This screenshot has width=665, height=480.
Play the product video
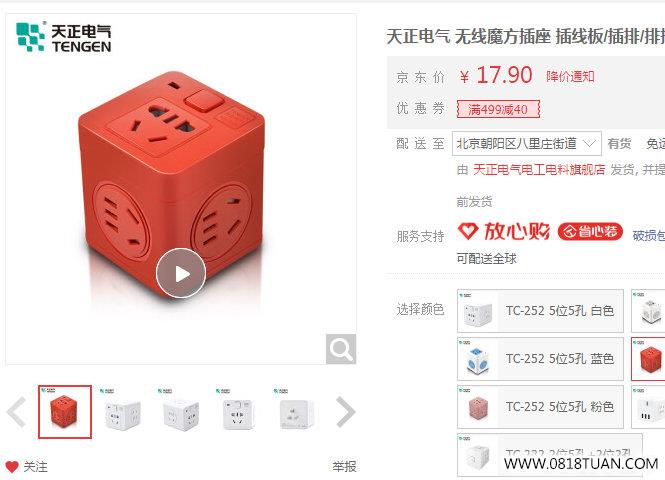(181, 273)
